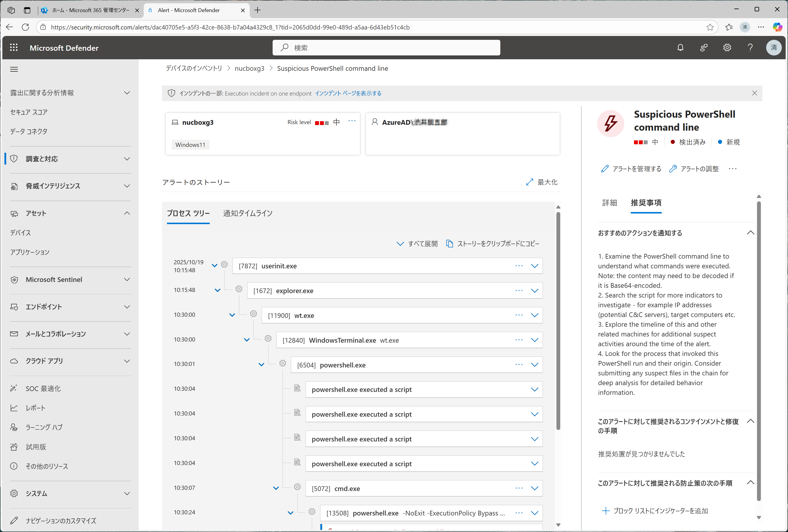The width and height of the screenshot is (788, 532).
Task: Click Manage alert button
Action: click(x=631, y=169)
